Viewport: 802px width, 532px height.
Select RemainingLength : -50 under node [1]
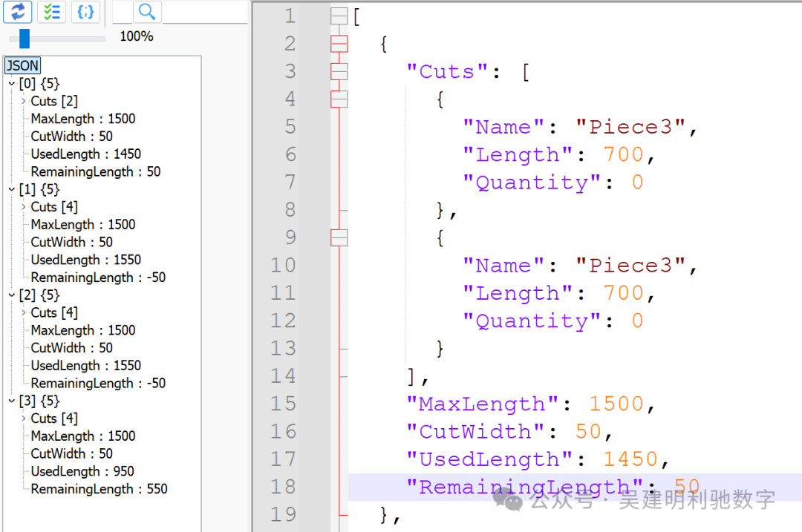point(98,278)
